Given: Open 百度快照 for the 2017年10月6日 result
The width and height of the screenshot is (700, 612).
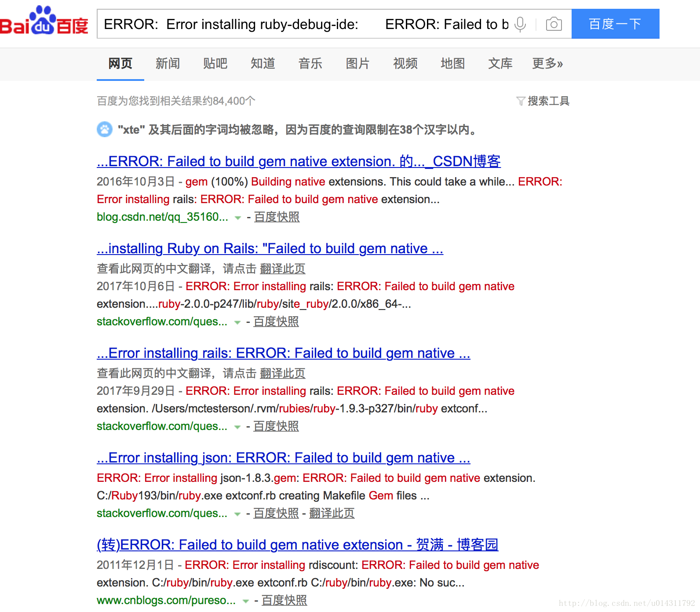Looking at the screenshot, I should pos(276,321).
